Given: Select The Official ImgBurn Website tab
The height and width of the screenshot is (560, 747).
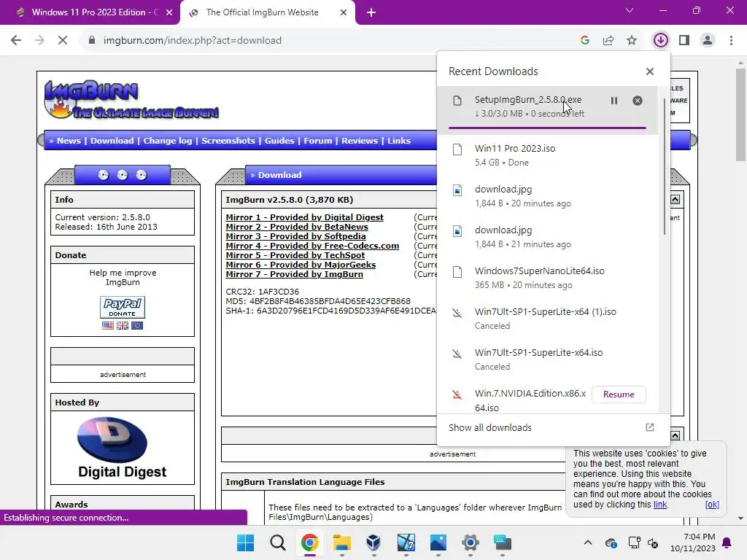Looking at the screenshot, I should (x=262, y=12).
